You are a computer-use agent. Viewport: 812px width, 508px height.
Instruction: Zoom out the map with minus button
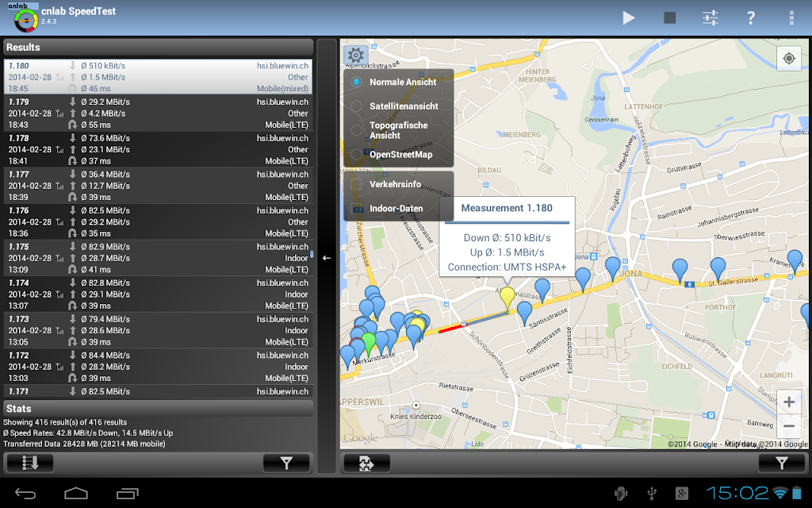coord(789,426)
